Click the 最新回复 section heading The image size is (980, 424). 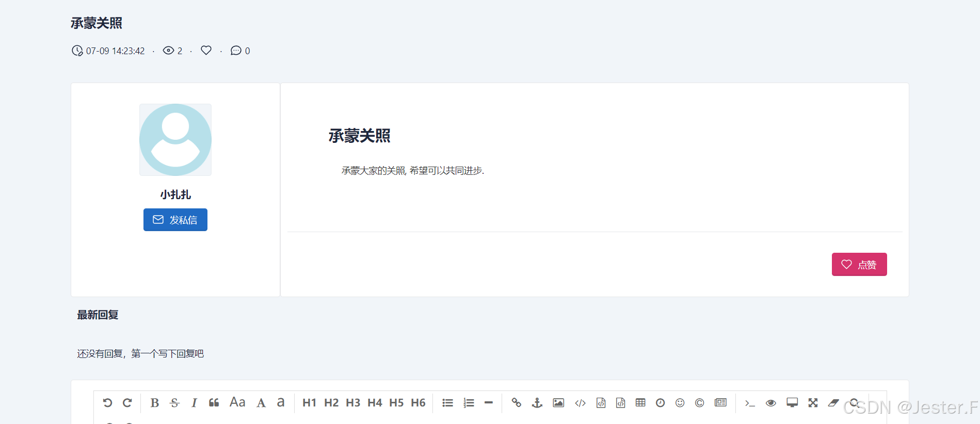(x=98, y=315)
